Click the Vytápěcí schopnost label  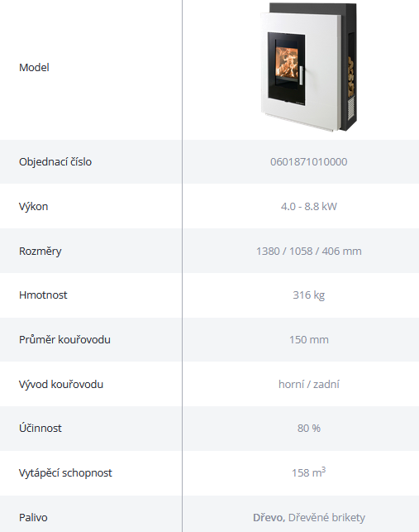click(x=65, y=473)
